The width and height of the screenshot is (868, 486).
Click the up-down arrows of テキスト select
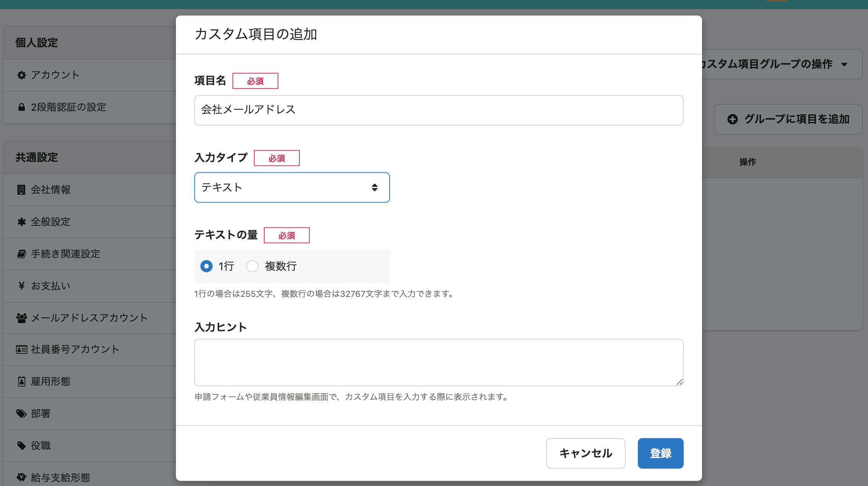pos(375,188)
